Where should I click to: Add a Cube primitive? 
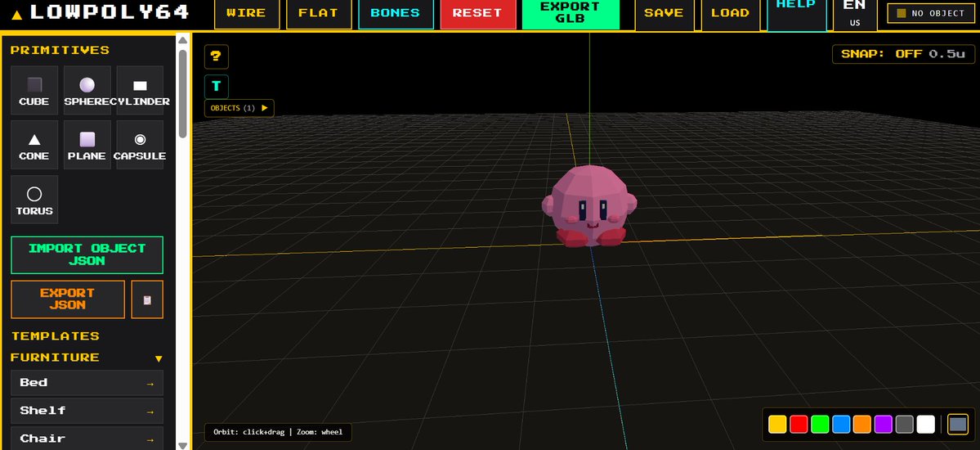(x=34, y=90)
